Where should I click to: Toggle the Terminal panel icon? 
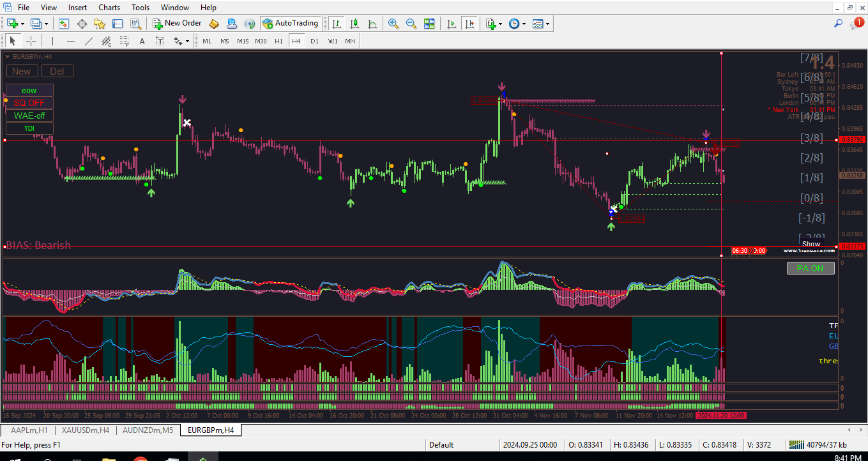click(118, 24)
